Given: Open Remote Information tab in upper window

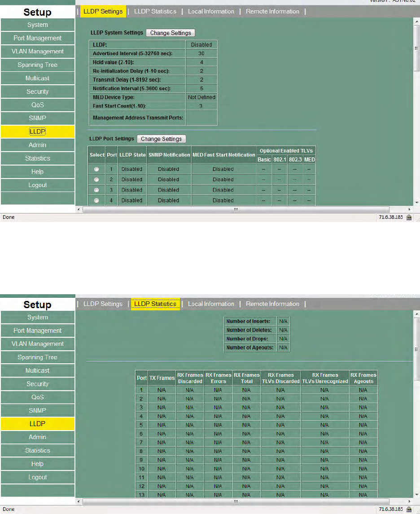Looking at the screenshot, I should click(x=272, y=12).
